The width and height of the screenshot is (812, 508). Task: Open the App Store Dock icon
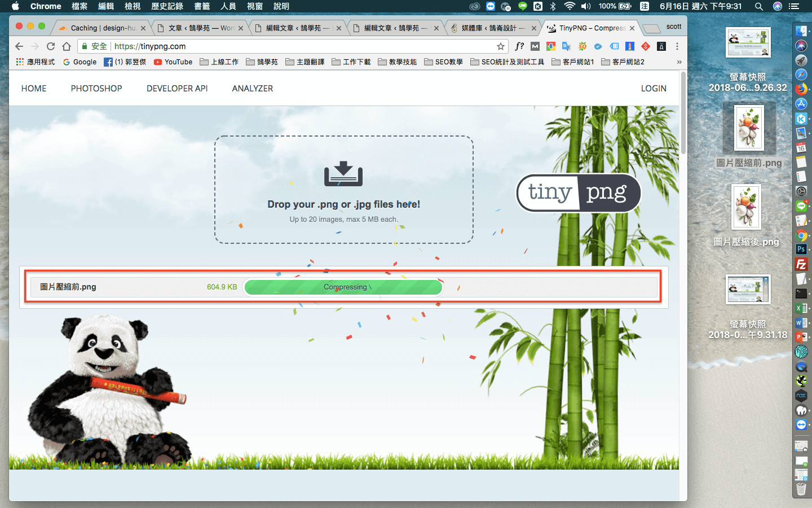coord(801,104)
